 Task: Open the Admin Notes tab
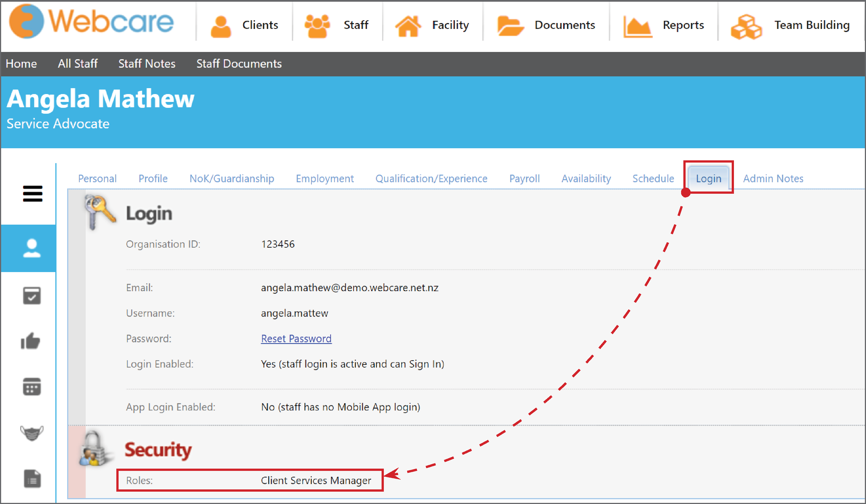[773, 178]
